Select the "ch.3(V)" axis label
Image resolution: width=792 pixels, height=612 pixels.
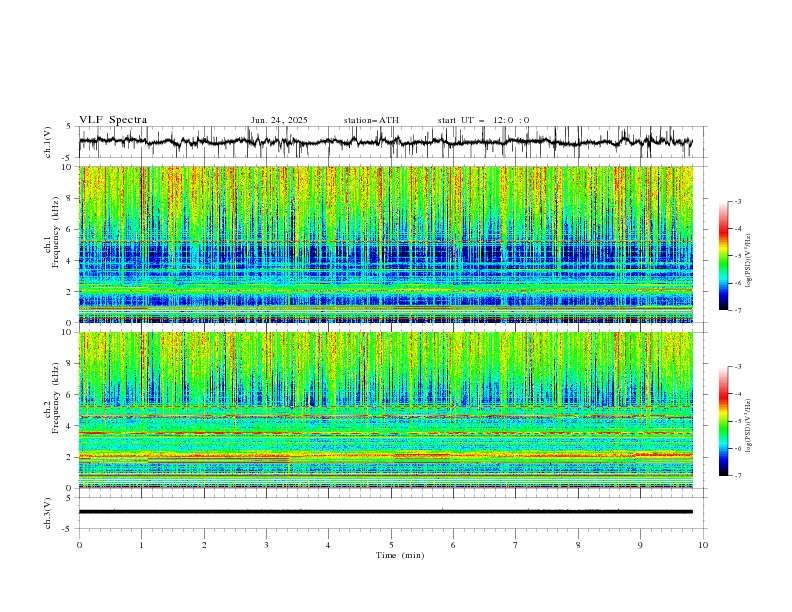point(48,513)
